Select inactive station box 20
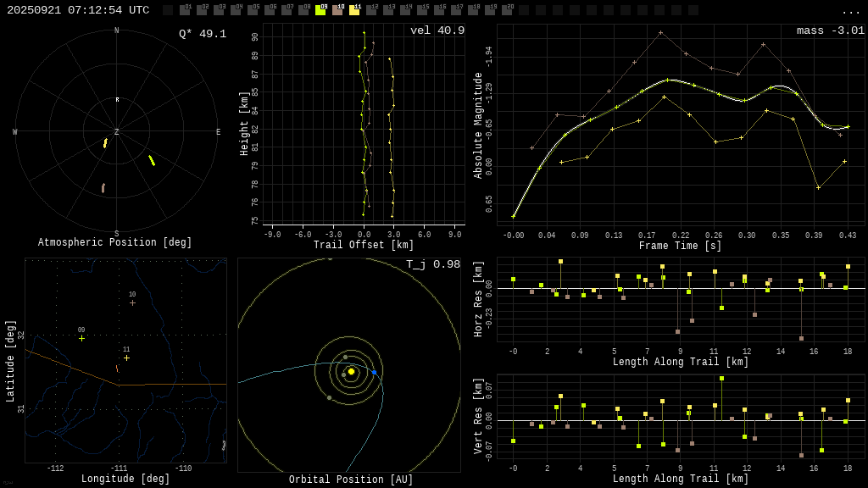 [507, 10]
